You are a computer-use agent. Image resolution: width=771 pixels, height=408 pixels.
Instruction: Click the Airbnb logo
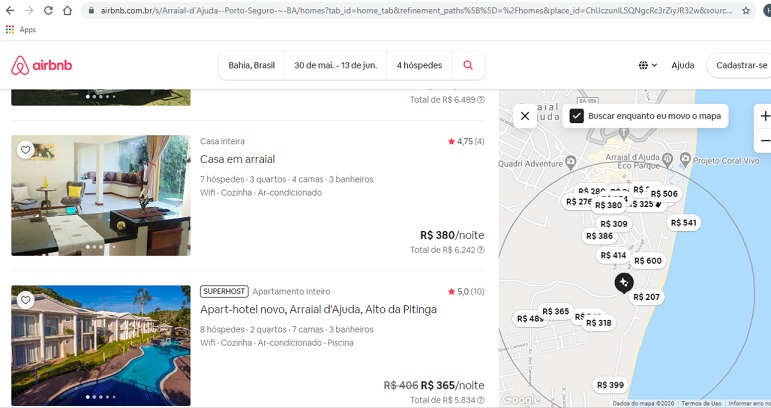coord(42,65)
